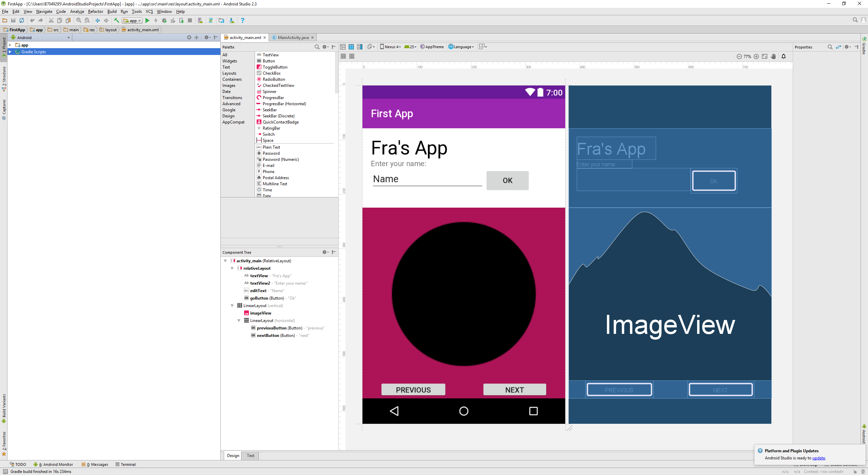Open the Language dropdown
The height and width of the screenshot is (475, 868).
pos(461,47)
